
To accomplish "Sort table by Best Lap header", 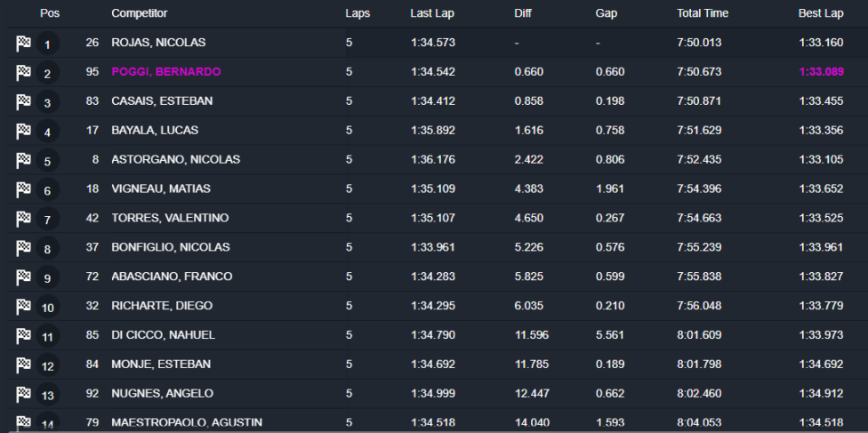I will [x=820, y=13].
